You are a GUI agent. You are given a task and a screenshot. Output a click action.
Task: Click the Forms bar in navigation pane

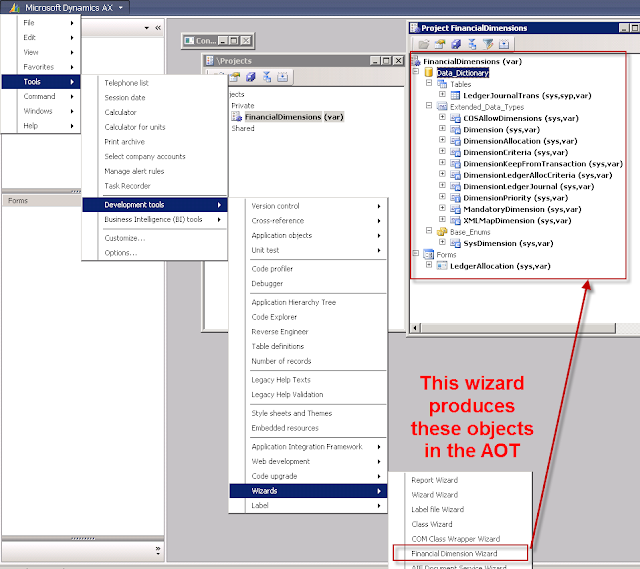[x=42, y=200]
